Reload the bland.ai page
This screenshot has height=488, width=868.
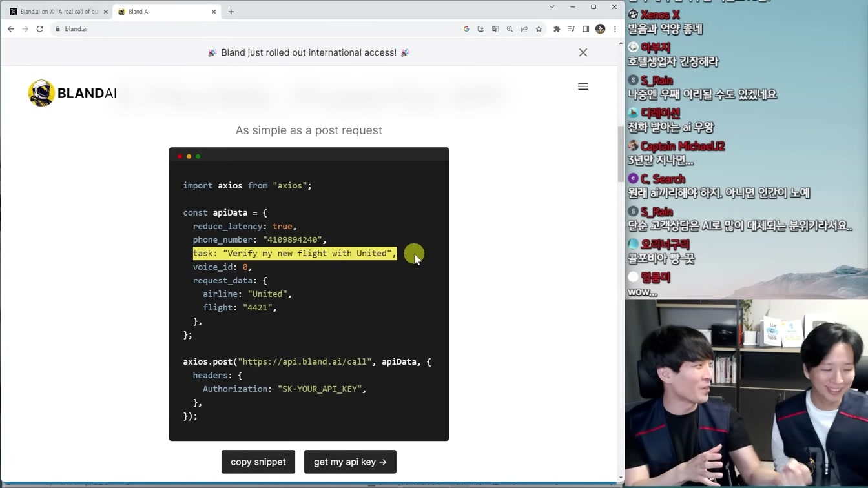(x=39, y=29)
